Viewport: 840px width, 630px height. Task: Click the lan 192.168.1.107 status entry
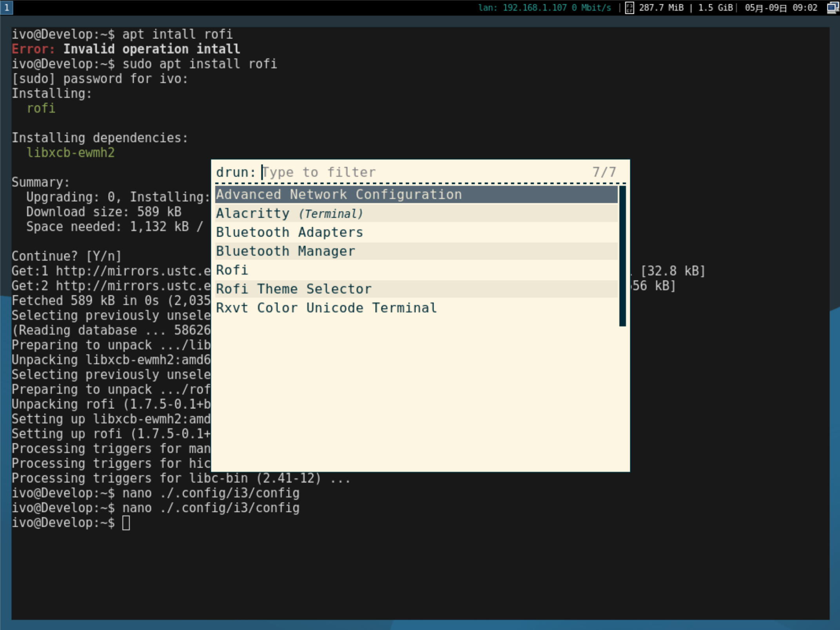[544, 7]
